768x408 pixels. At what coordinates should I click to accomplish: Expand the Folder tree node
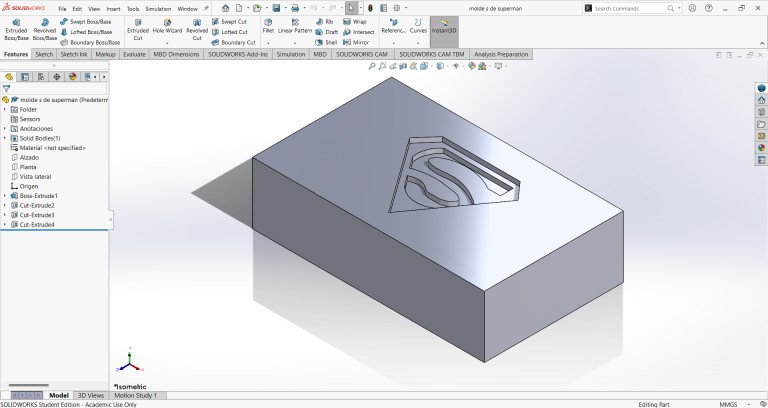coord(5,109)
